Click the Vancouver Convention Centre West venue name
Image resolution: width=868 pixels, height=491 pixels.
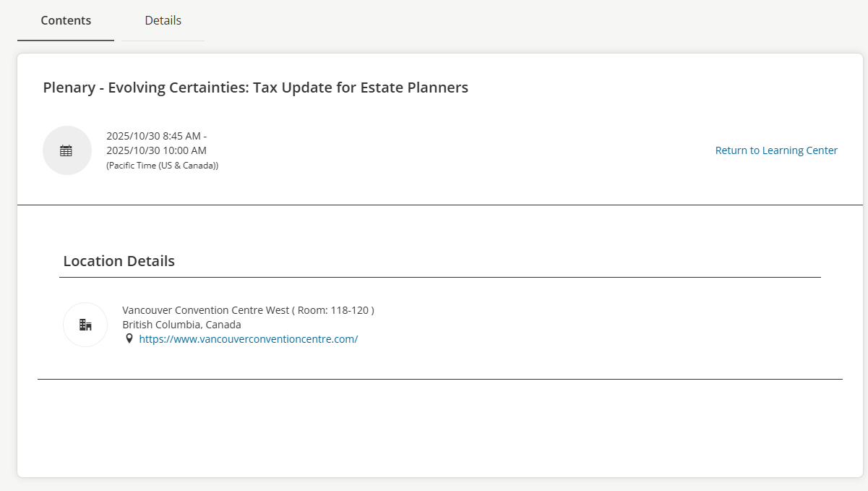205,310
